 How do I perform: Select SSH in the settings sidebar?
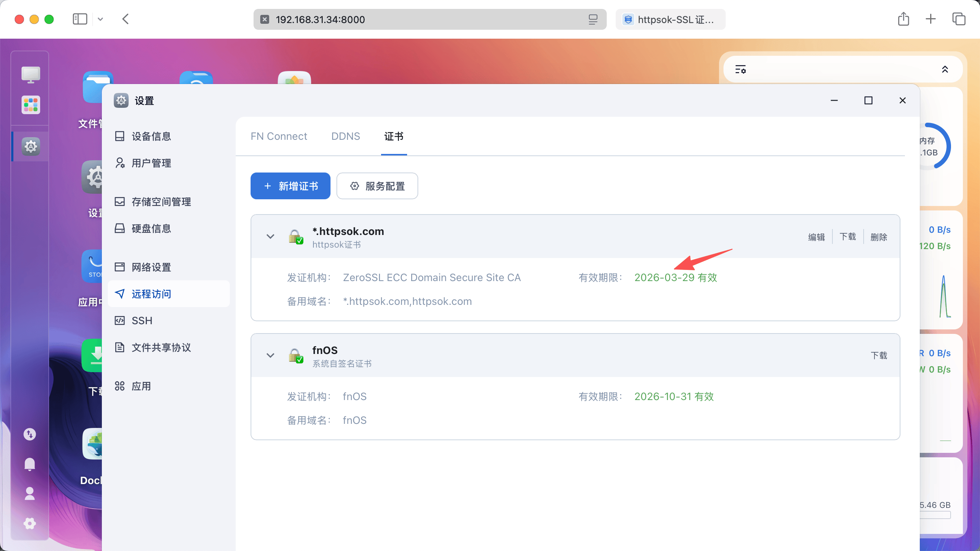[x=142, y=321]
